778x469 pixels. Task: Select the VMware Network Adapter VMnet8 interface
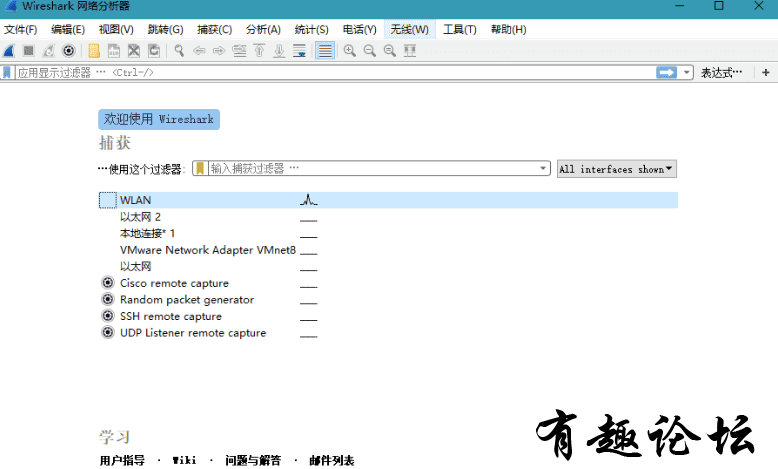[x=207, y=250]
